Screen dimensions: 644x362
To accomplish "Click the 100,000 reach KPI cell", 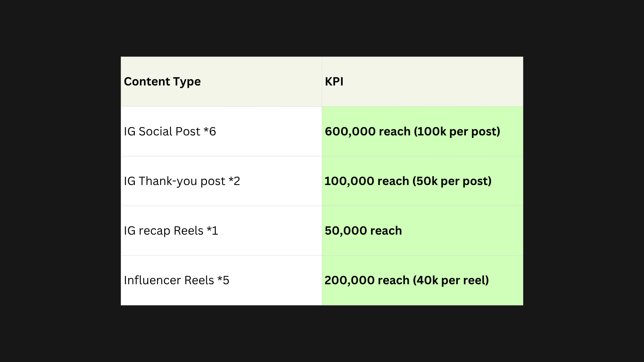I will (x=423, y=181).
